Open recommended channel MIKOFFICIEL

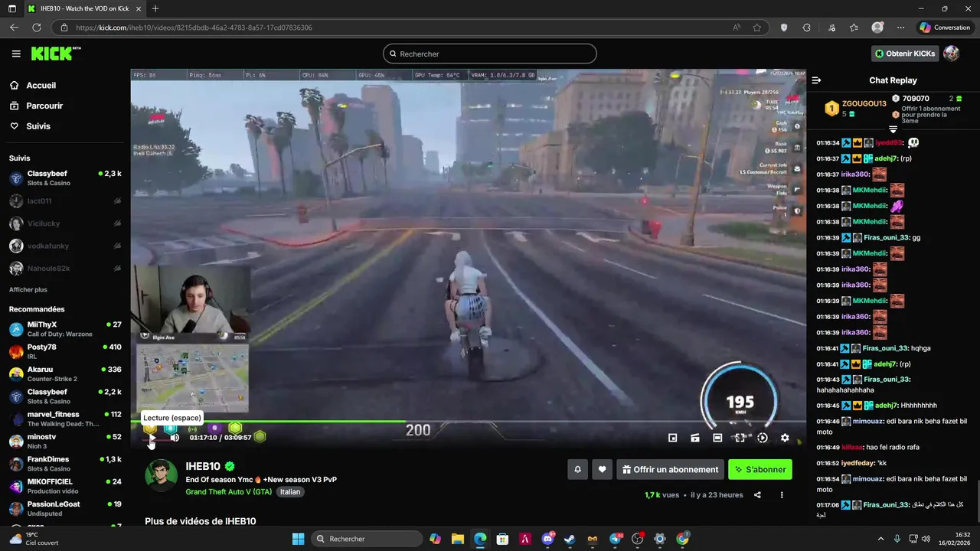click(65, 486)
